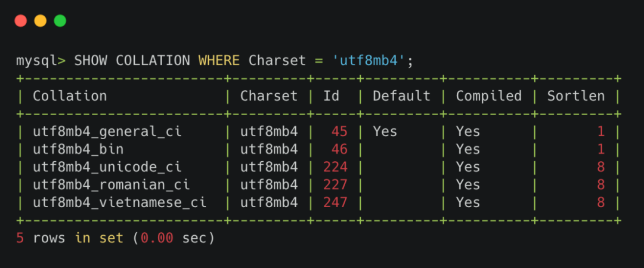This screenshot has height=268, width=644.
Task: Click the Id value 247
Action: (x=335, y=202)
